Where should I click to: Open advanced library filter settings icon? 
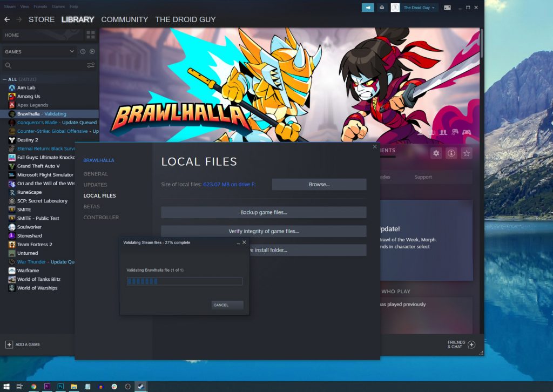tap(91, 65)
